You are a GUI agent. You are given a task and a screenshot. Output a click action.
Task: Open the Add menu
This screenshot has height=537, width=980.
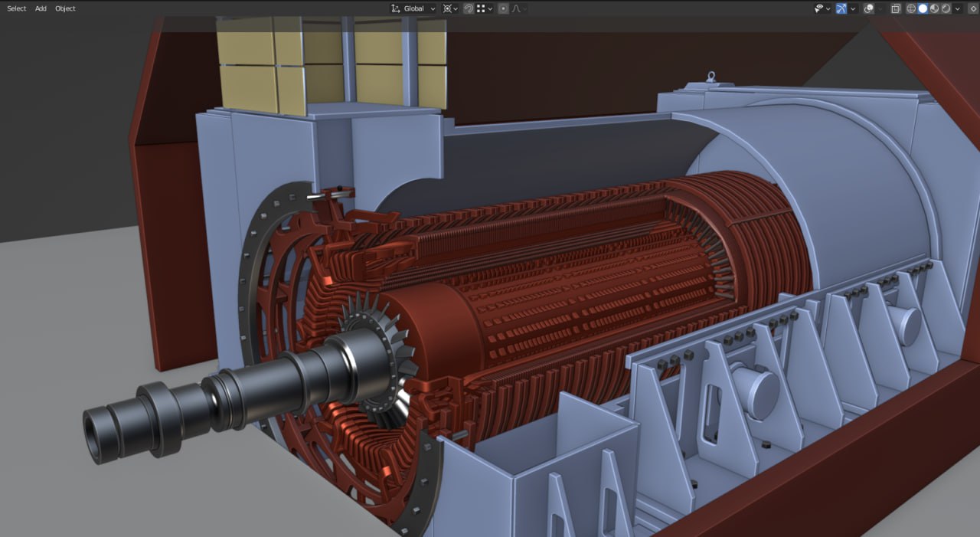[41, 8]
